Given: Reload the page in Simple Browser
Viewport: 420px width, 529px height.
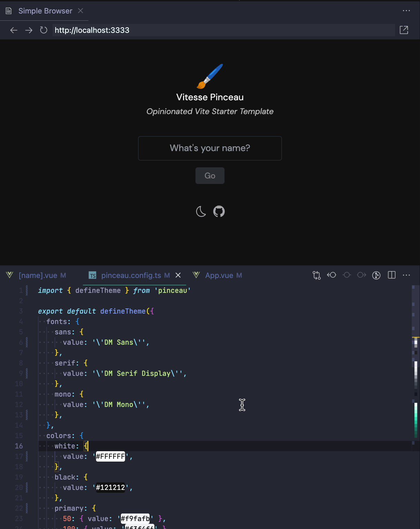Looking at the screenshot, I should pyautogui.click(x=44, y=30).
